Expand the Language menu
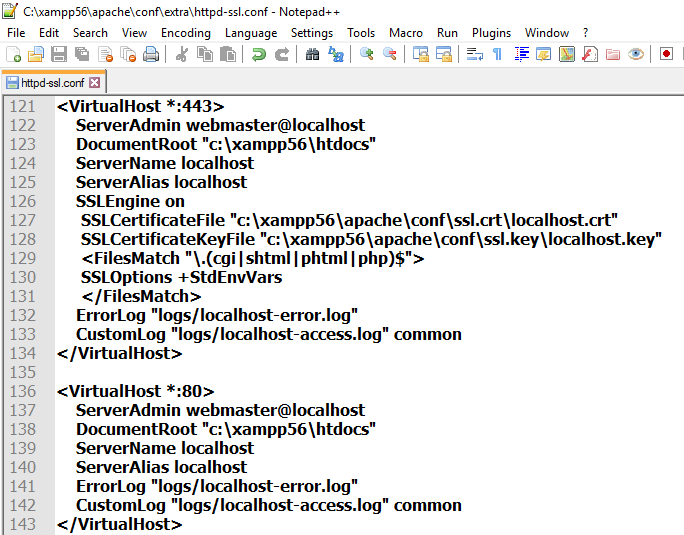 [251, 33]
